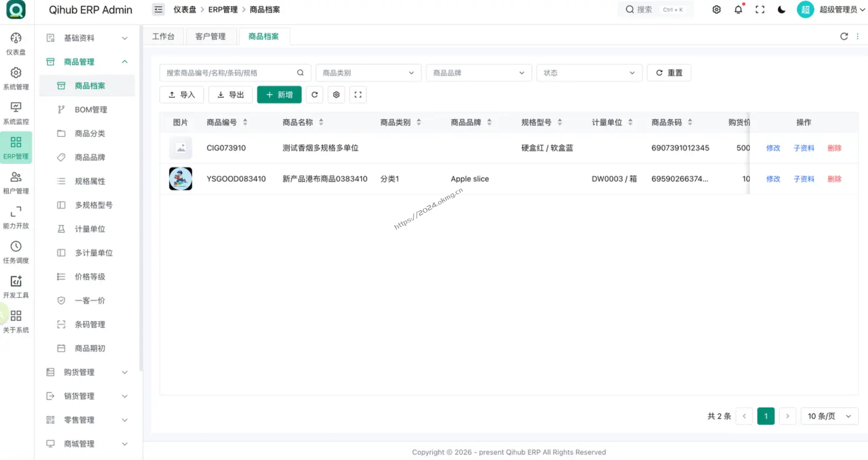Focus the 搜索商品编号/名称/条码/规格 search field

(235, 73)
